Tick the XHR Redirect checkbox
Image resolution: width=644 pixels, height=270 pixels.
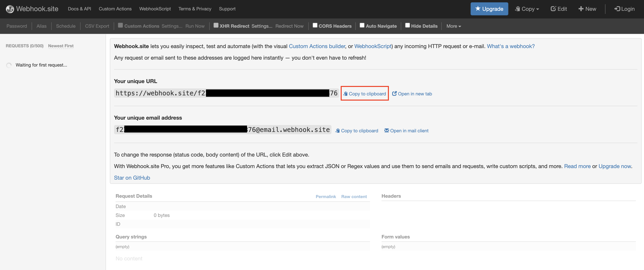[216, 25]
